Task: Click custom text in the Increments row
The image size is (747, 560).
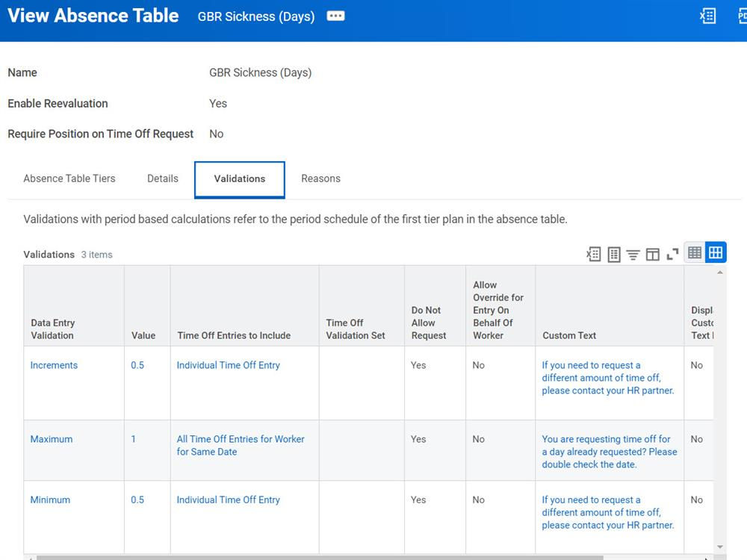Action: coord(608,378)
